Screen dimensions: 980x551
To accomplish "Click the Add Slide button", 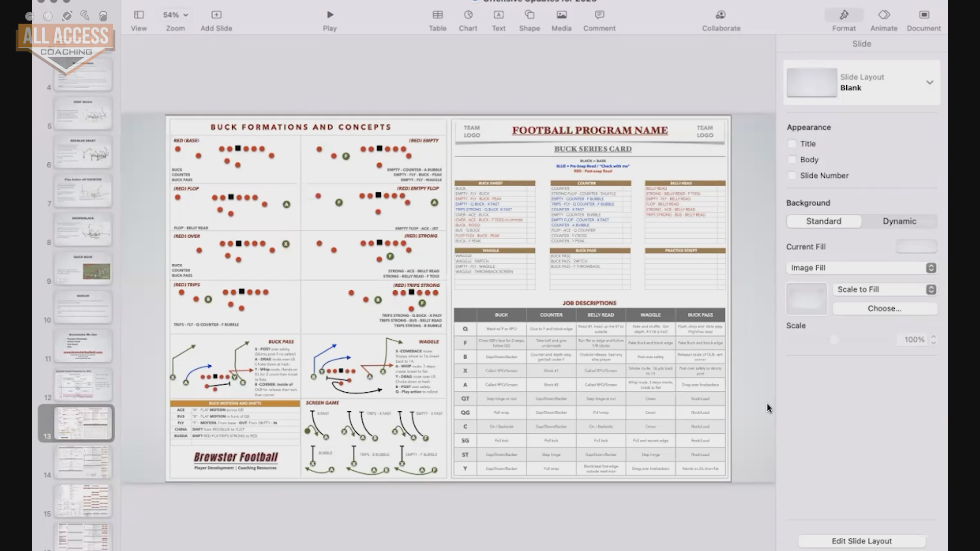I will (x=216, y=21).
